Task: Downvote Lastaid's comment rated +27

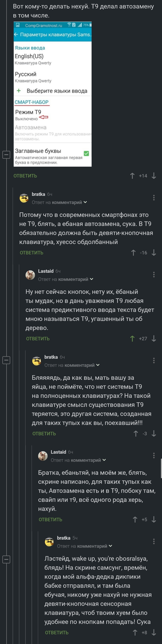Action: (x=154, y=338)
